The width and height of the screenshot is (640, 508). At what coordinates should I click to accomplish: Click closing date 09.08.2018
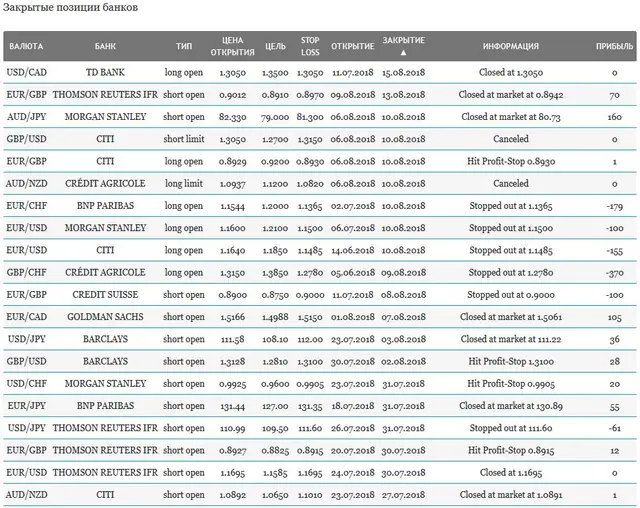click(x=403, y=273)
